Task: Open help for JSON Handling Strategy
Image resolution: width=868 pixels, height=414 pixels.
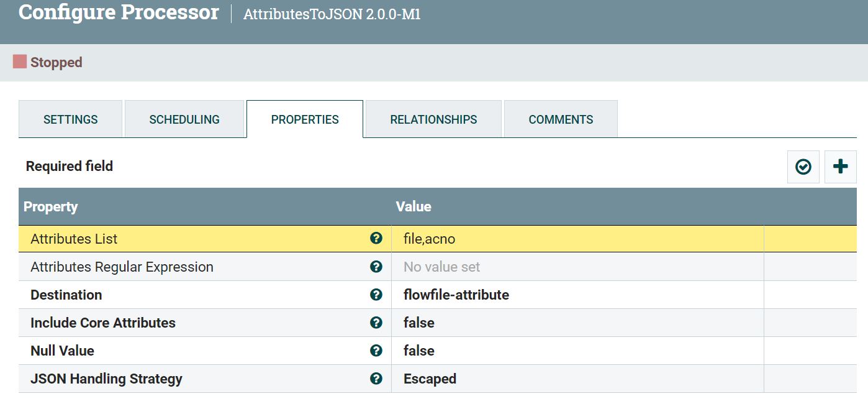Action: click(x=376, y=379)
